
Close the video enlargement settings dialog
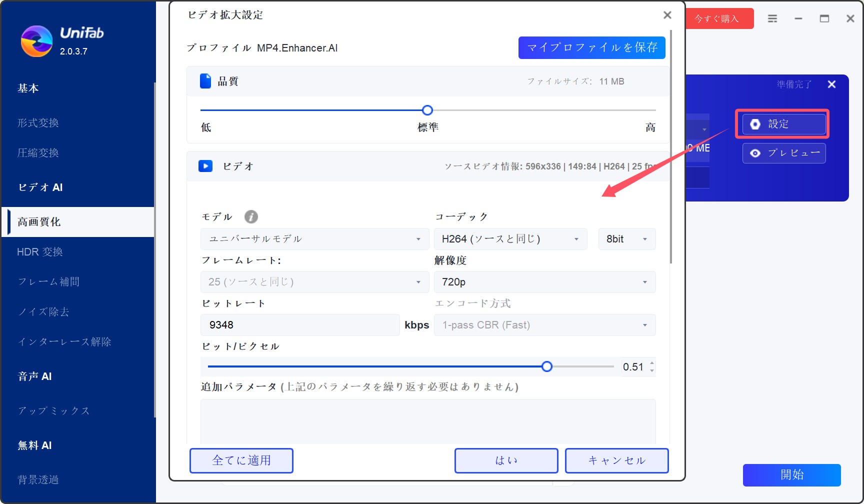click(667, 15)
